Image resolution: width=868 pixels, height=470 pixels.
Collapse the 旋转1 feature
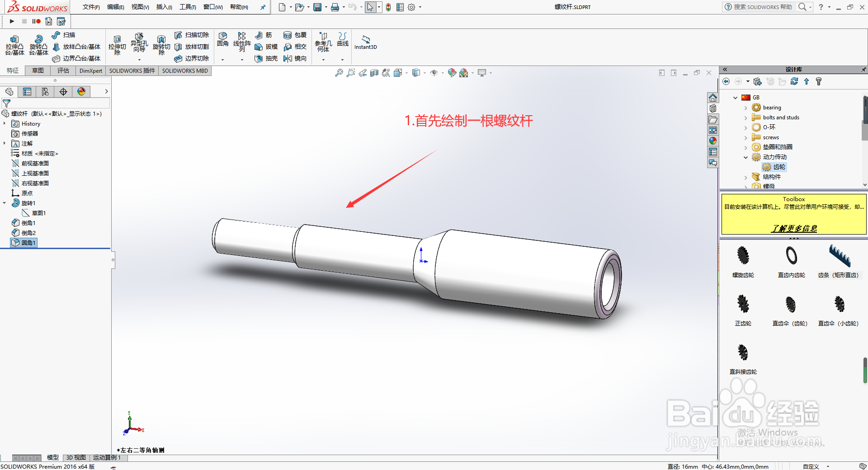[5, 203]
